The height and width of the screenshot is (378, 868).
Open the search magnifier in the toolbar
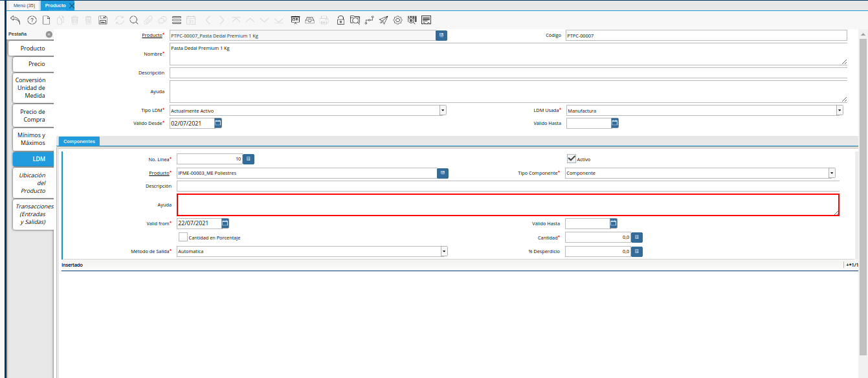point(133,20)
